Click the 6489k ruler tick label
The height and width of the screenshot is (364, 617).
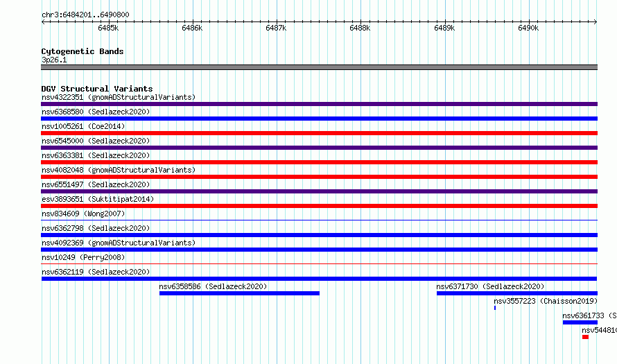pyautogui.click(x=444, y=28)
